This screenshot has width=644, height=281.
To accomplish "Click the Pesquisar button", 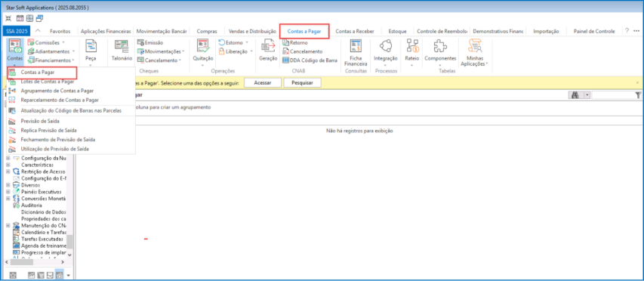I will [302, 82].
